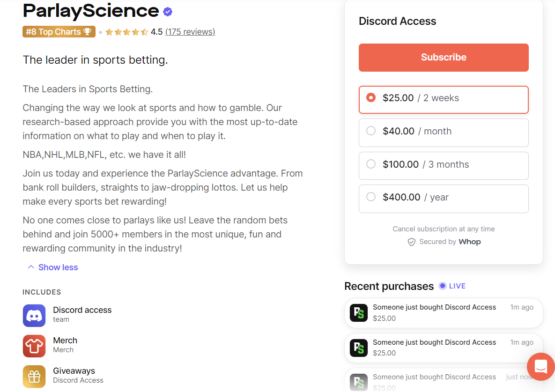Click the PS logo on the top purchase

pyautogui.click(x=358, y=313)
